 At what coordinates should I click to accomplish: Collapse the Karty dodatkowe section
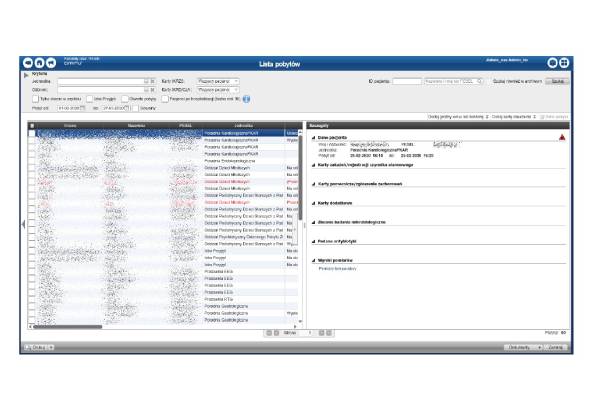coord(313,203)
